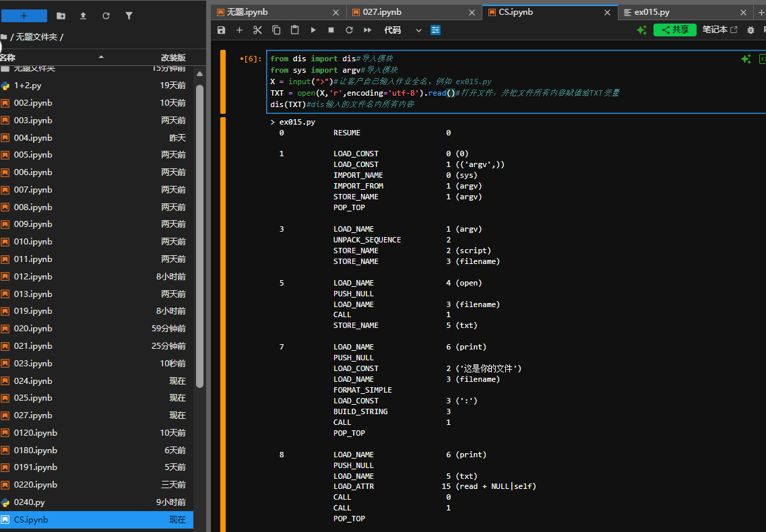Open the debugger bug icon

751,30
